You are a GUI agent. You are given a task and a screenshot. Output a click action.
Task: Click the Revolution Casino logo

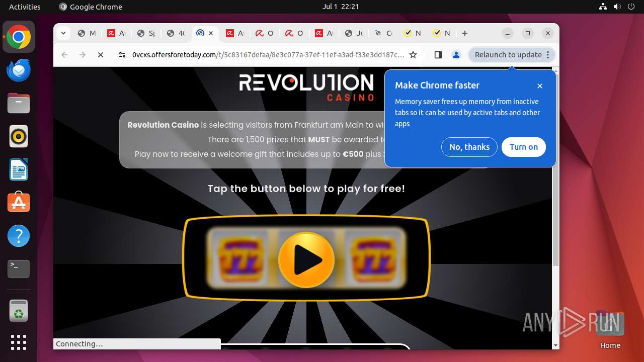306,87
